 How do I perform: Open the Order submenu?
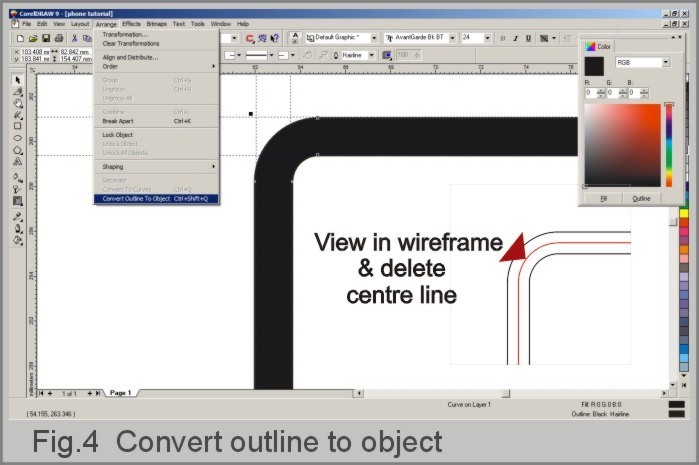pyautogui.click(x=156, y=66)
